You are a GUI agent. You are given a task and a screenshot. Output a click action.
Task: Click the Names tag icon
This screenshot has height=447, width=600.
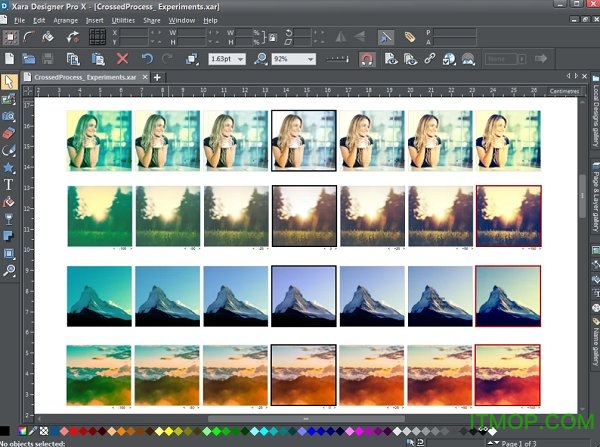[409, 37]
